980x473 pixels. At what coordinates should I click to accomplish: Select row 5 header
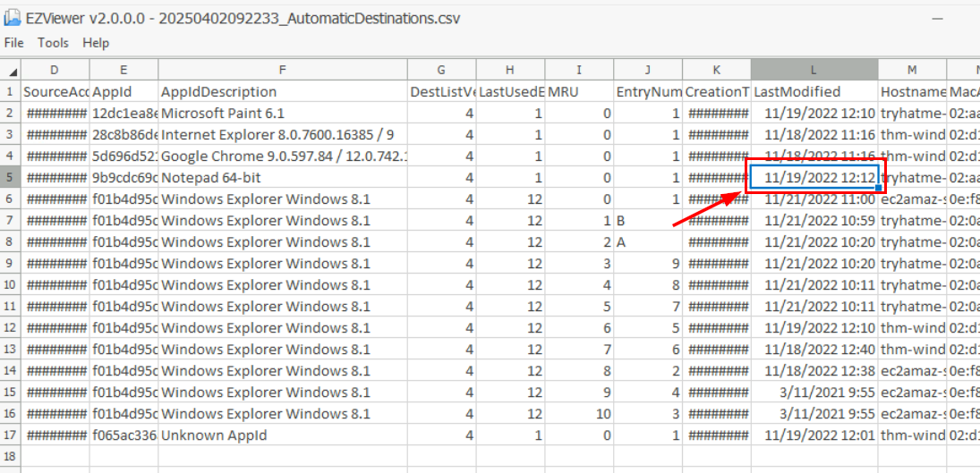pyautogui.click(x=11, y=178)
